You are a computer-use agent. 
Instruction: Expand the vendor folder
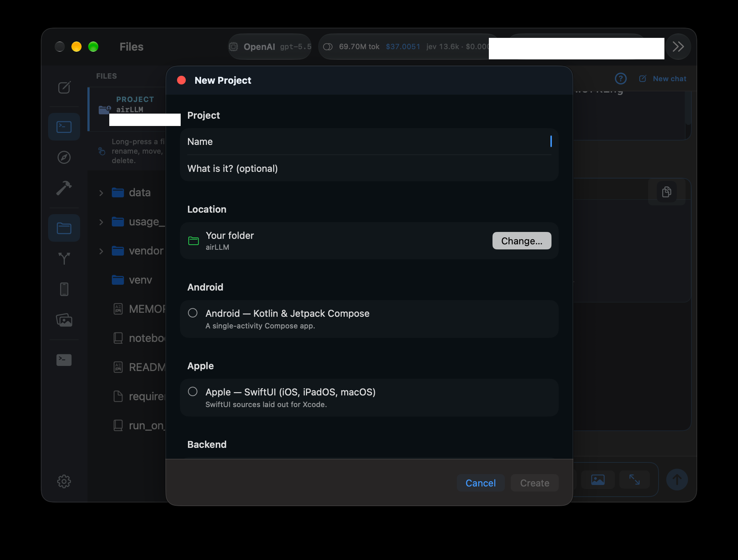(x=101, y=251)
